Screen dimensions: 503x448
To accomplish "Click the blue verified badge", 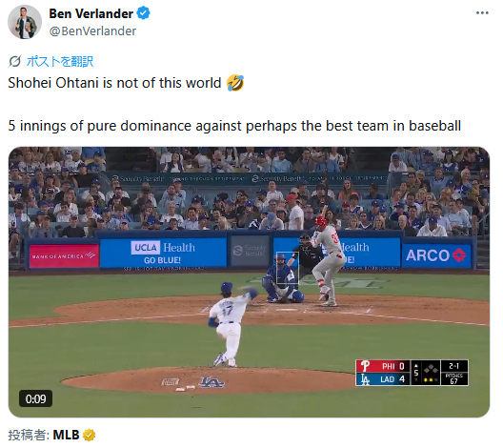I will [x=143, y=13].
